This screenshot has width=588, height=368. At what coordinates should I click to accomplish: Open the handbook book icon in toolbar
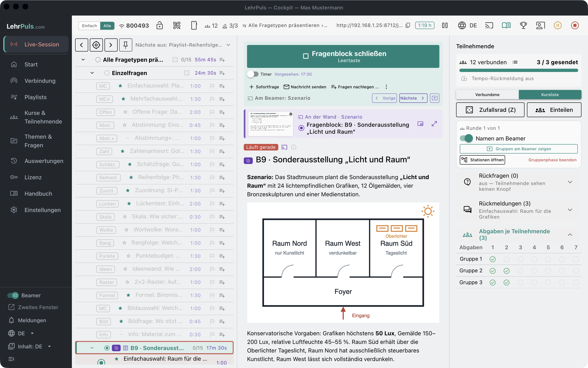point(506,25)
